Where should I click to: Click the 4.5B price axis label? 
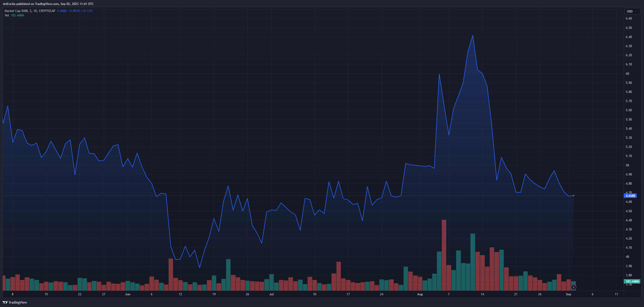629,211
